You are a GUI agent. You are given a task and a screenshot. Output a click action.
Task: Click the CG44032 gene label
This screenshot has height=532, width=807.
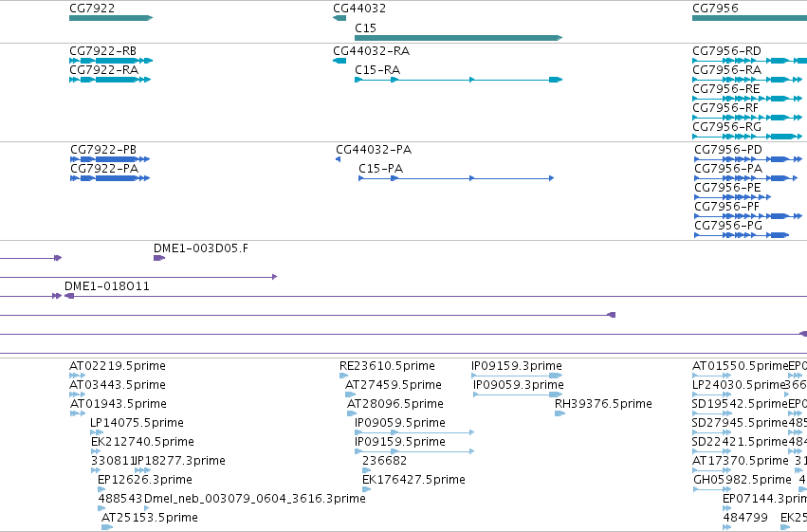(x=359, y=9)
